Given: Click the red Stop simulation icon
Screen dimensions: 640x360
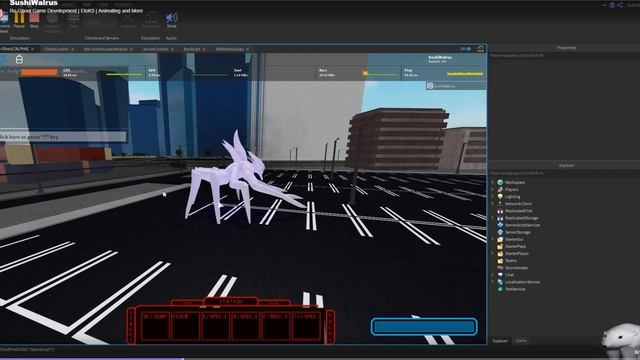Looking at the screenshot, I should [34, 18].
